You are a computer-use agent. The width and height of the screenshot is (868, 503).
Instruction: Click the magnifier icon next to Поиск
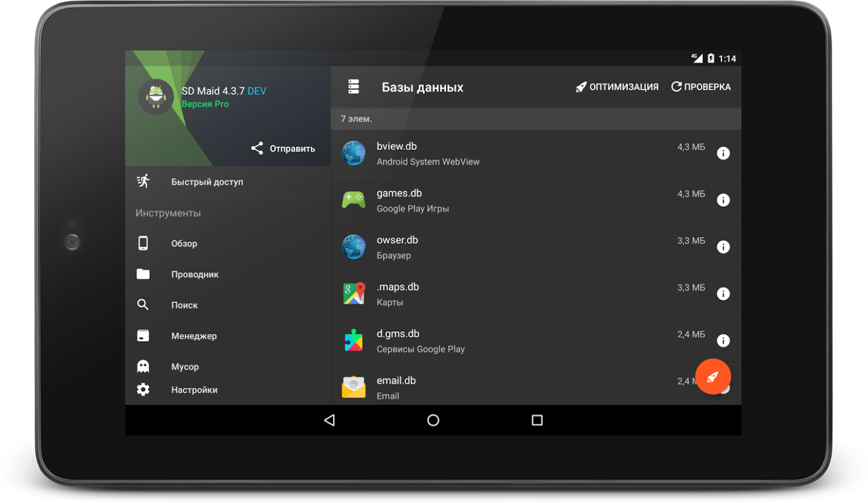[x=143, y=305]
